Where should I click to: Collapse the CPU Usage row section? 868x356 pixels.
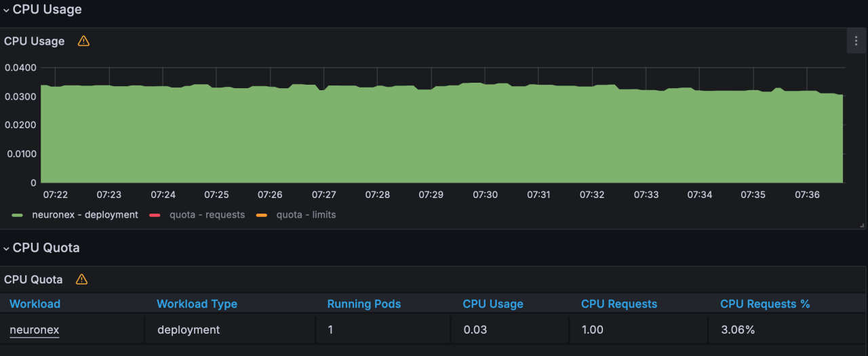pyautogui.click(x=7, y=10)
